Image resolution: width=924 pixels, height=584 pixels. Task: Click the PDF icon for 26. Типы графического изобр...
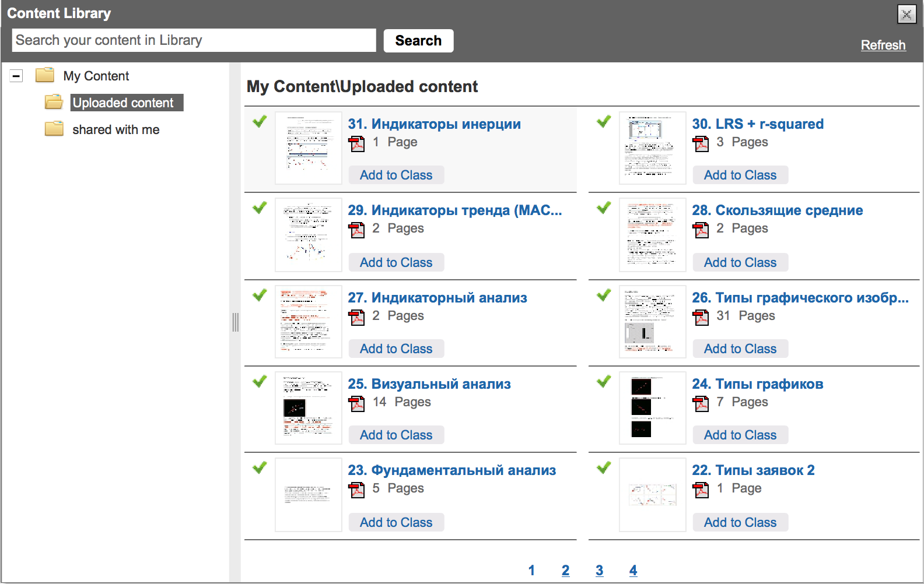pos(701,317)
